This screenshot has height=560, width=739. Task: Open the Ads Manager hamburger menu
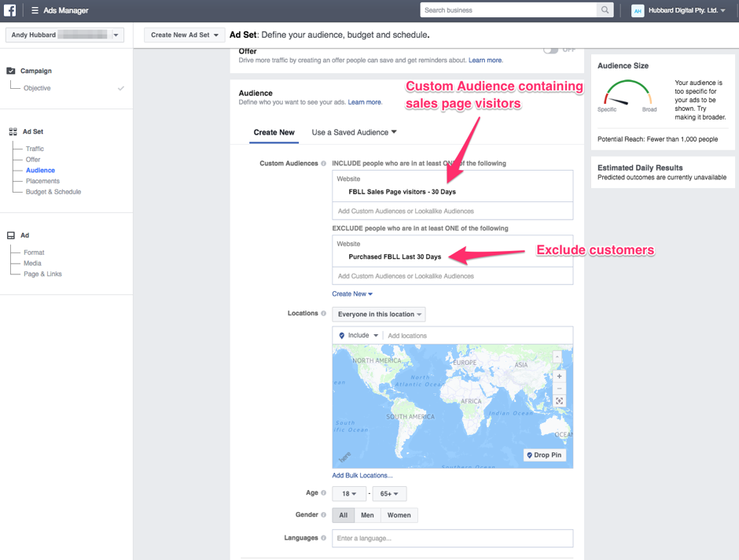[x=35, y=10]
